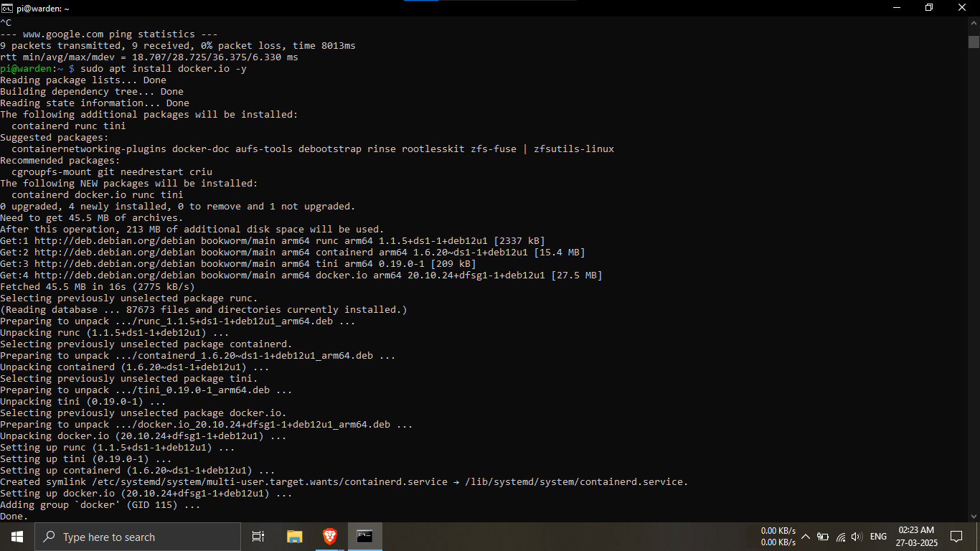Screen dimensions: 980x551
Task: Open the terminal window system menu icon
Action: pyautogui.click(x=7, y=8)
